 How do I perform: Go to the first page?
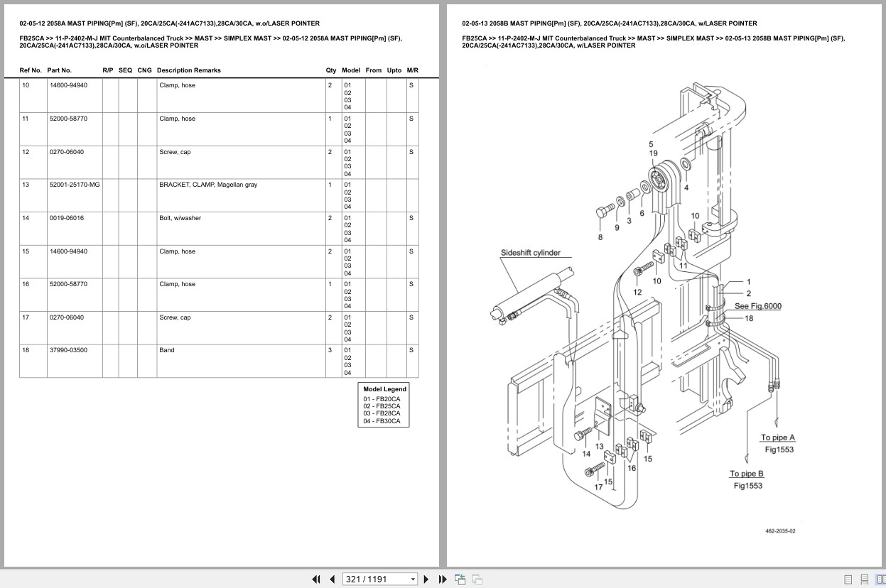(316, 579)
